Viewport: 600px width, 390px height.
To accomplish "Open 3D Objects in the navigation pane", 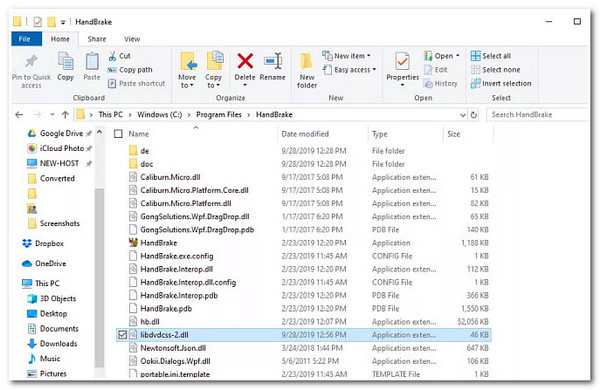I will [52, 299].
